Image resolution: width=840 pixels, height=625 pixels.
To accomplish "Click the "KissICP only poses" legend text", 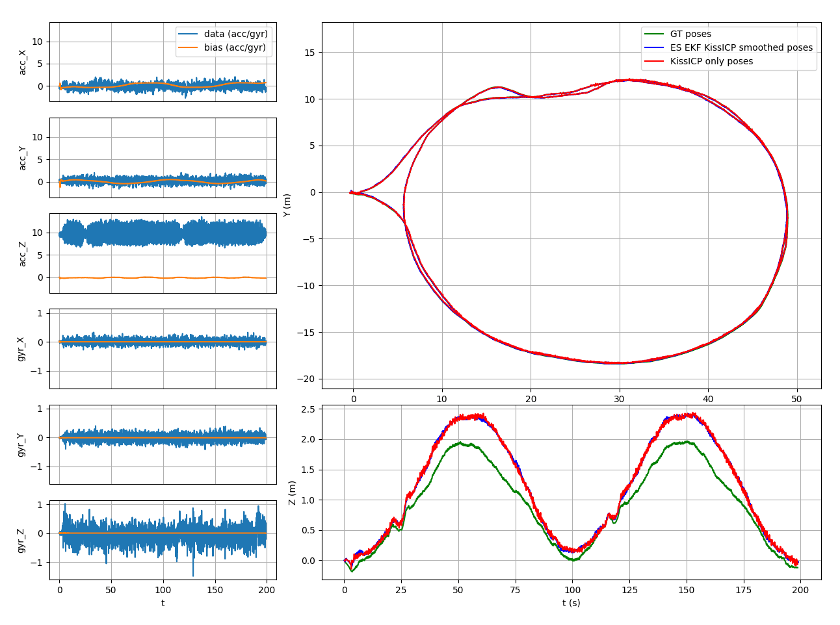I will (x=711, y=61).
